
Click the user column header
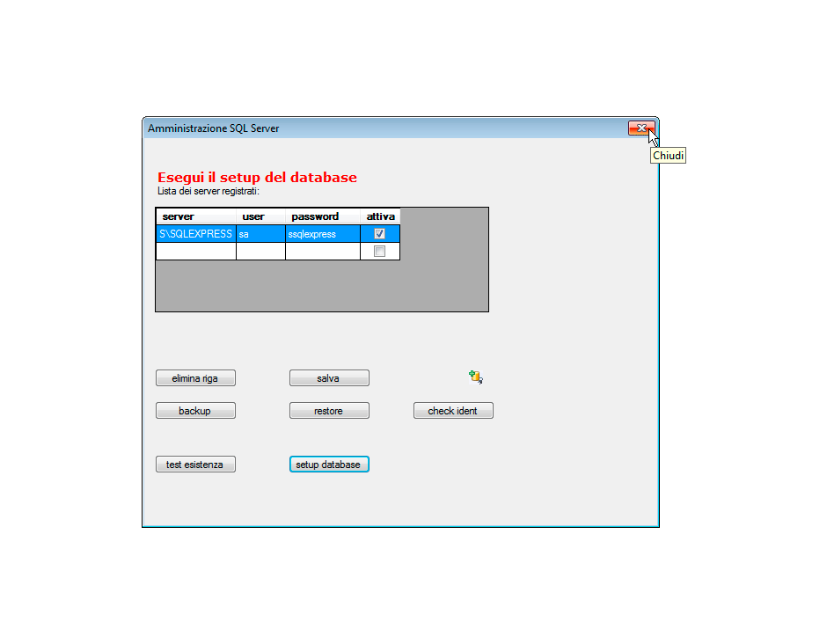pos(260,216)
